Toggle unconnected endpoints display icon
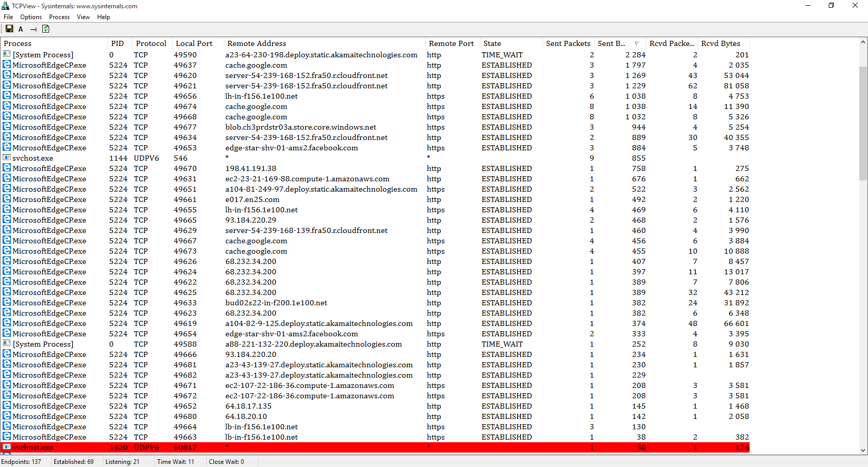This screenshot has width=868, height=467. 34,29
